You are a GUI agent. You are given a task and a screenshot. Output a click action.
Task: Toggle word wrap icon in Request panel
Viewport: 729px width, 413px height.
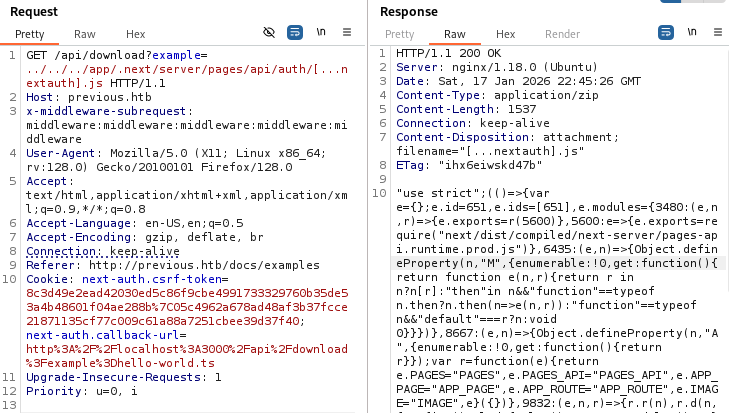tap(295, 32)
